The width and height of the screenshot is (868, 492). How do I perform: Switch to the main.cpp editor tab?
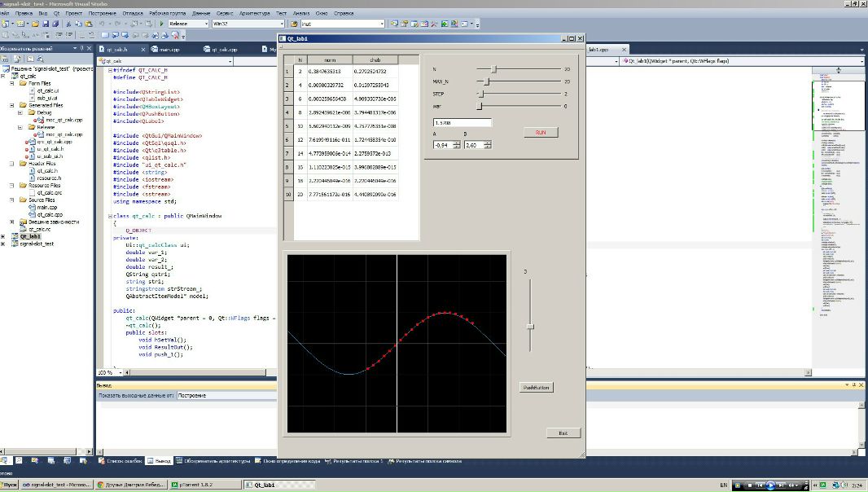click(163, 49)
